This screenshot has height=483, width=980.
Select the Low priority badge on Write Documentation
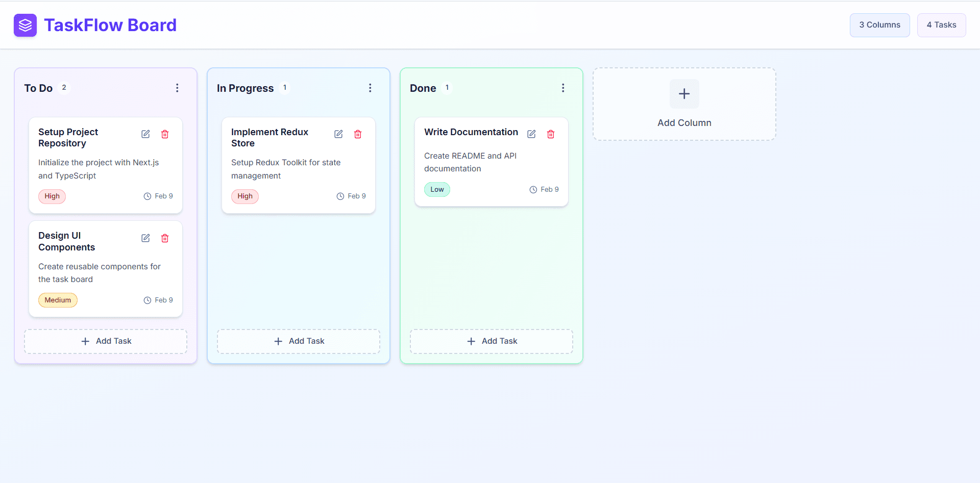pos(437,189)
